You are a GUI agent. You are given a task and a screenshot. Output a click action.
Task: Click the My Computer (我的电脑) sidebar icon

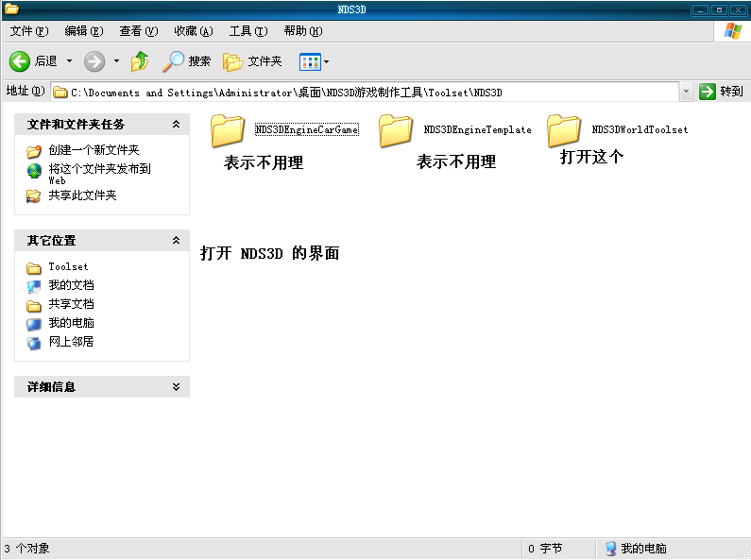click(x=33, y=324)
